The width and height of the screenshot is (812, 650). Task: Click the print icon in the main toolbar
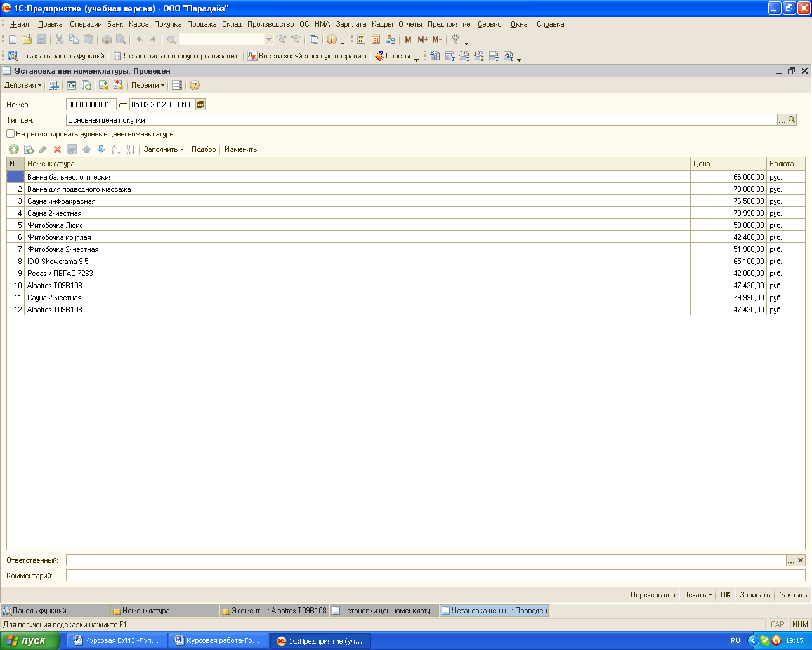(107, 39)
